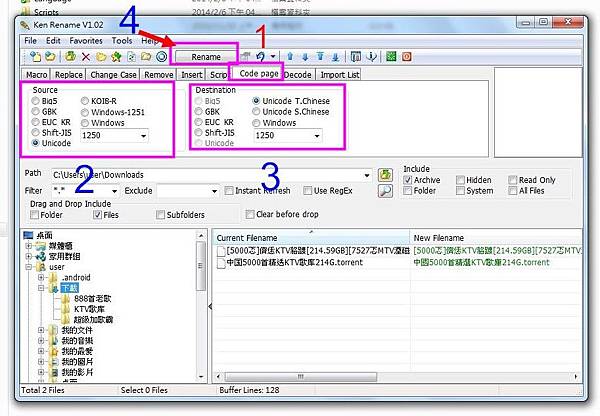Click the green refresh-folder toolbar icon
The height and width of the screenshot is (416, 600).
70,57
